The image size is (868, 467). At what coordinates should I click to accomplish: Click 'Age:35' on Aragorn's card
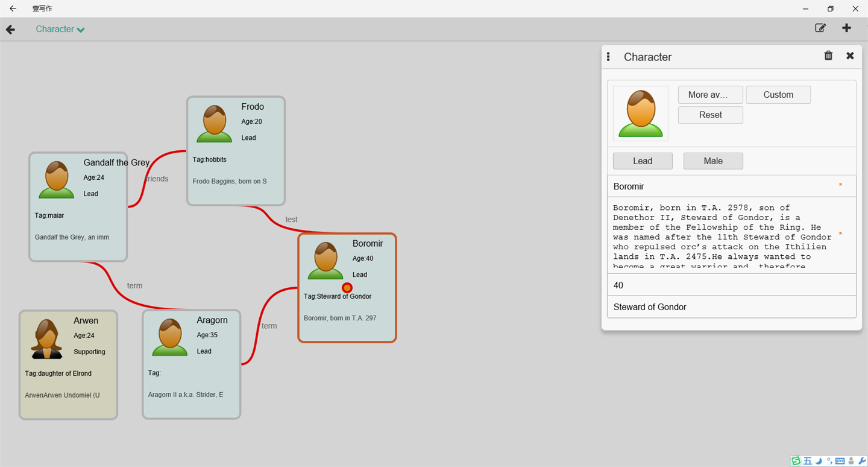pyautogui.click(x=207, y=335)
